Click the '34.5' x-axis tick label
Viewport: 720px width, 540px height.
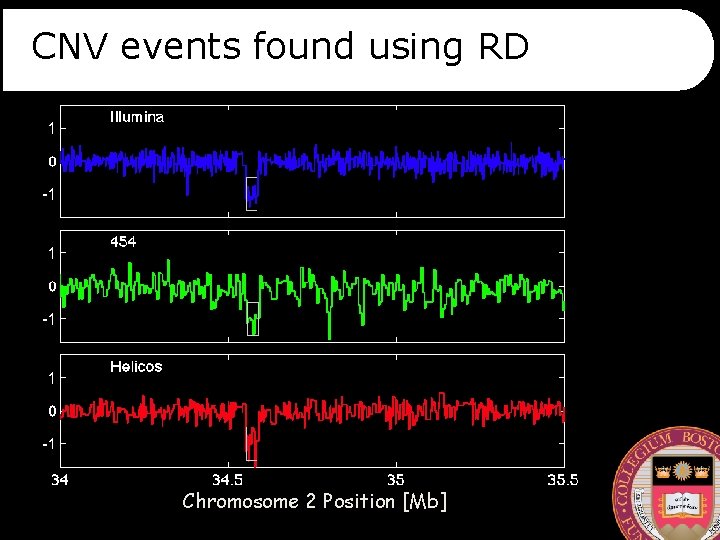coord(227,480)
